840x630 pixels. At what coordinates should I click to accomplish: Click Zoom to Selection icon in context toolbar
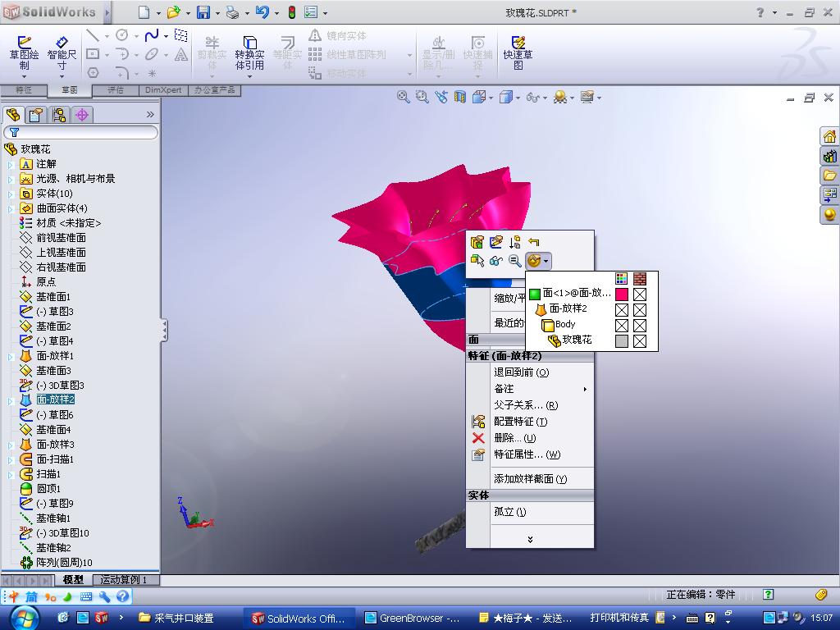pos(515,261)
